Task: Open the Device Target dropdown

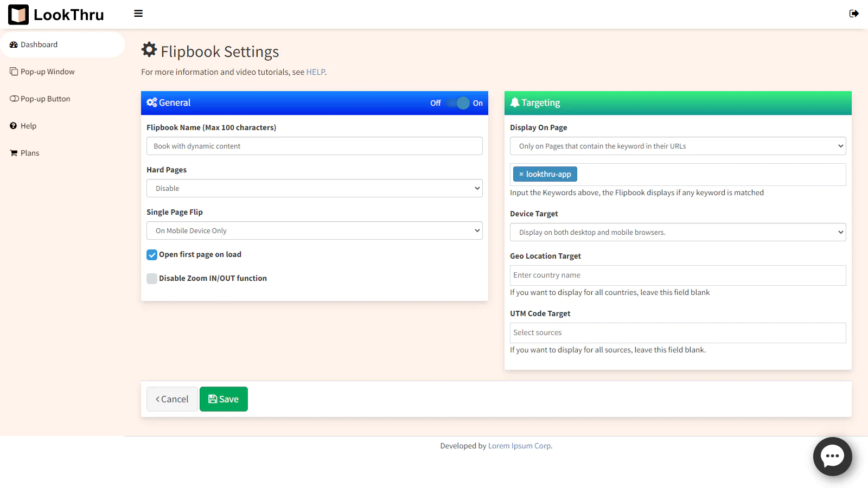Action: [x=678, y=232]
